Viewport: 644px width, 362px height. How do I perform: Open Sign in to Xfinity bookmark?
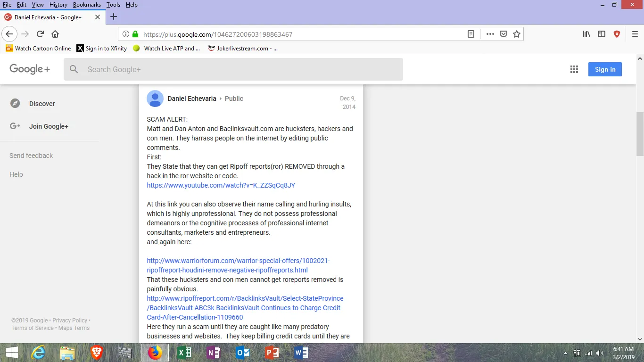102,48
